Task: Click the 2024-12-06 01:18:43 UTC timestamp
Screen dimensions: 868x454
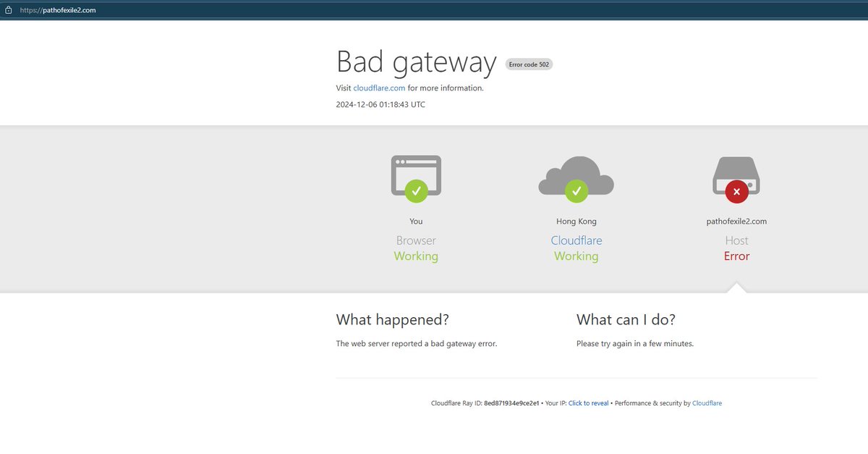Action: pos(380,104)
